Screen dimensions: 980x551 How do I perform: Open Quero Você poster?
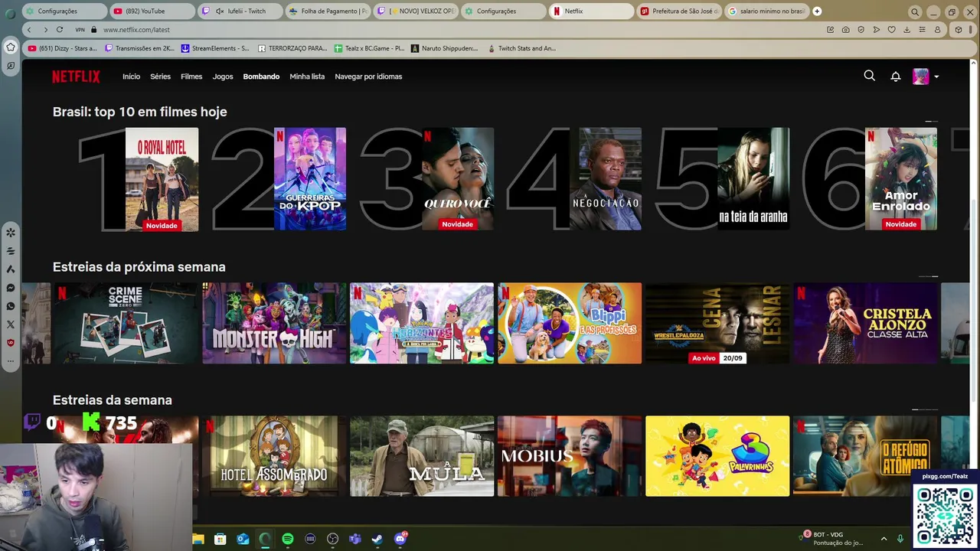[x=458, y=179]
